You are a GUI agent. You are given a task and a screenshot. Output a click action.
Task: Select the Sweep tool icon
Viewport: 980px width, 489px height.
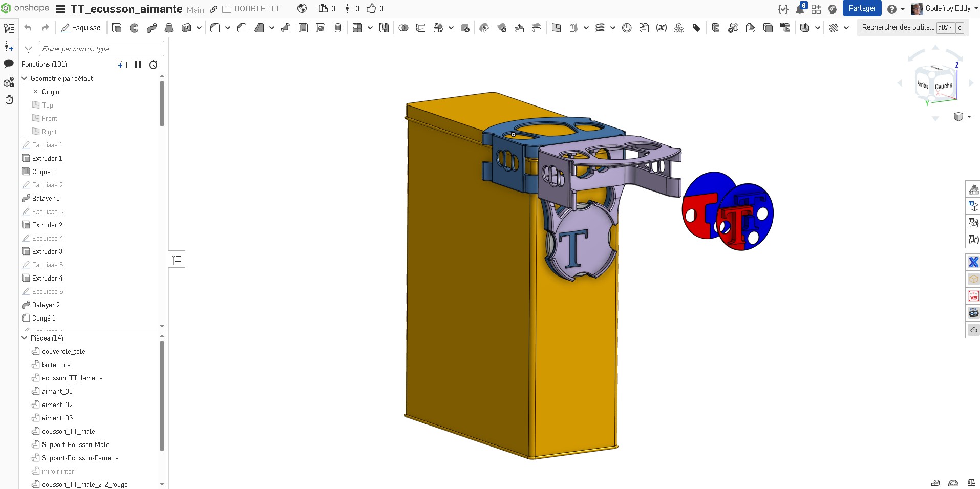152,28
